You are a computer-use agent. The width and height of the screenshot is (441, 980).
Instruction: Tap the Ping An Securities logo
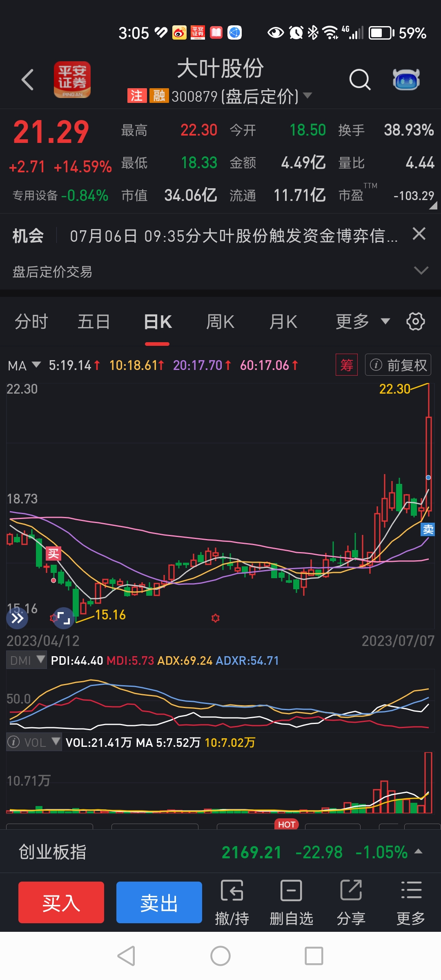pyautogui.click(x=72, y=80)
